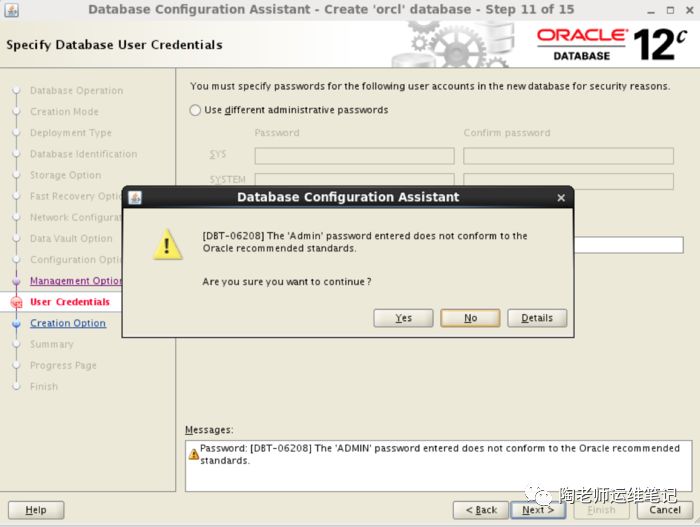
Task: Click Yes to continue with weak password
Action: [403, 318]
